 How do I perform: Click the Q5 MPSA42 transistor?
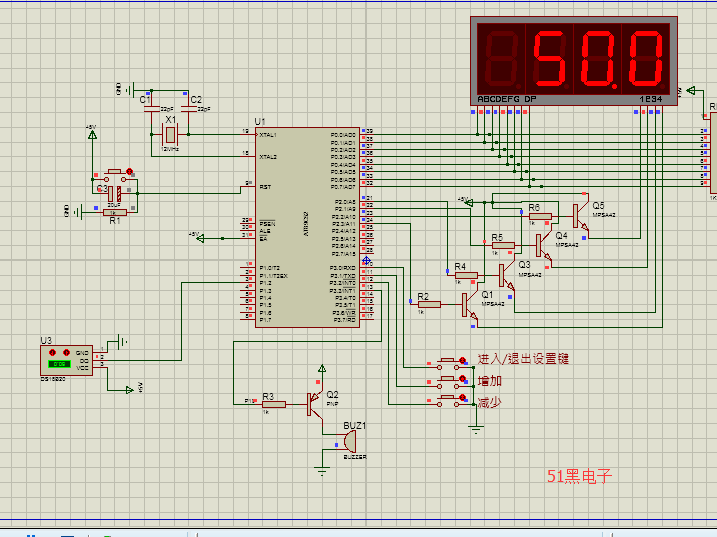click(580, 220)
